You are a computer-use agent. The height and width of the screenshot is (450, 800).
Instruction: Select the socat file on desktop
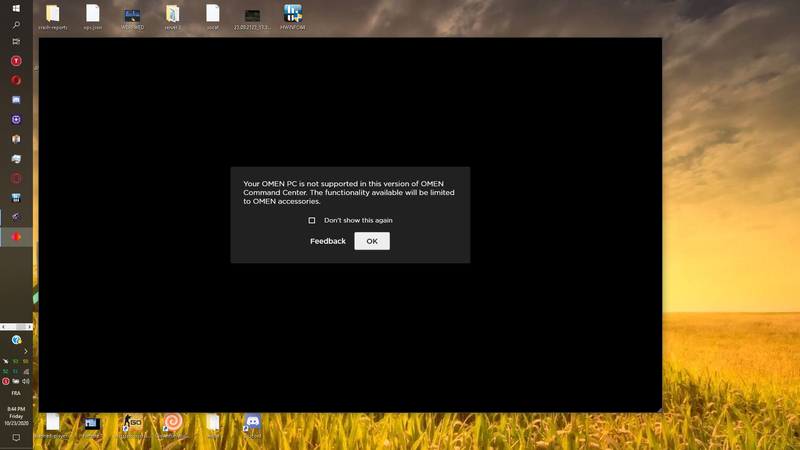pyautogui.click(x=213, y=17)
